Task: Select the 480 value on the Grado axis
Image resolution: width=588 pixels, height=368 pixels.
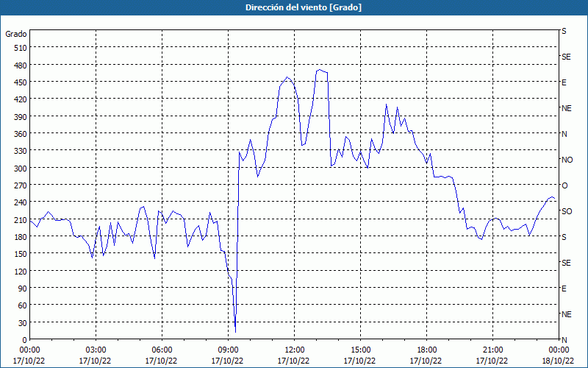Action: (x=21, y=66)
